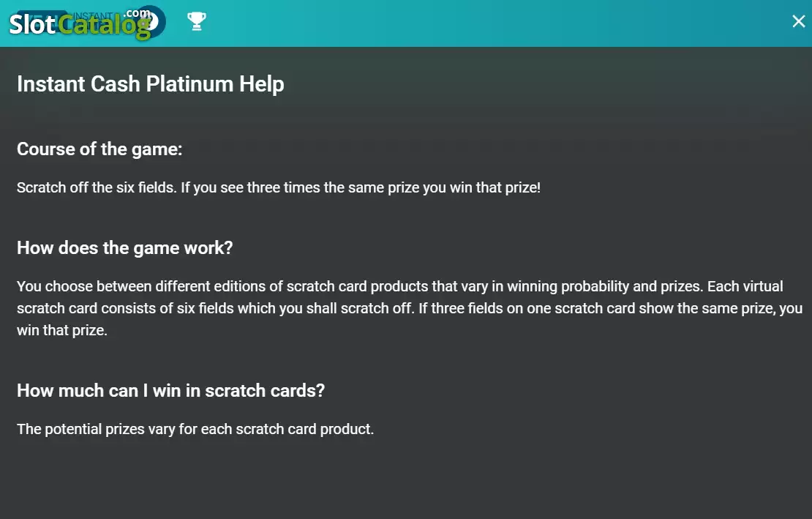Click the question mark help circle

coord(151,22)
